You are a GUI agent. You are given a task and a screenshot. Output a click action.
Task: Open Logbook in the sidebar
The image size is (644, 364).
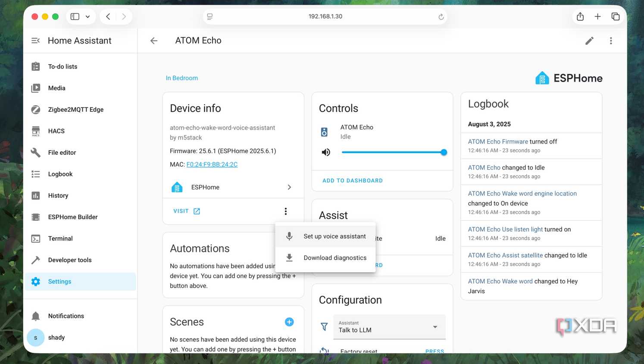click(x=80, y=174)
